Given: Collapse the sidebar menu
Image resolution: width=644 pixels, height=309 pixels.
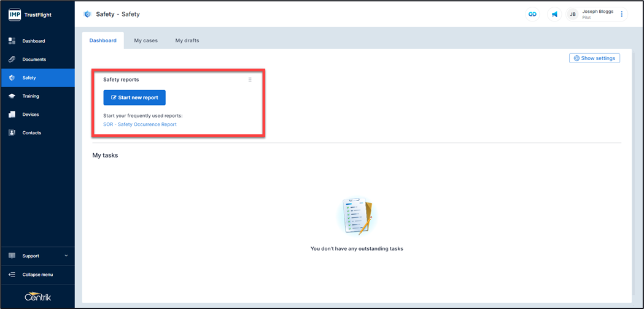Looking at the screenshot, I should click(37, 275).
